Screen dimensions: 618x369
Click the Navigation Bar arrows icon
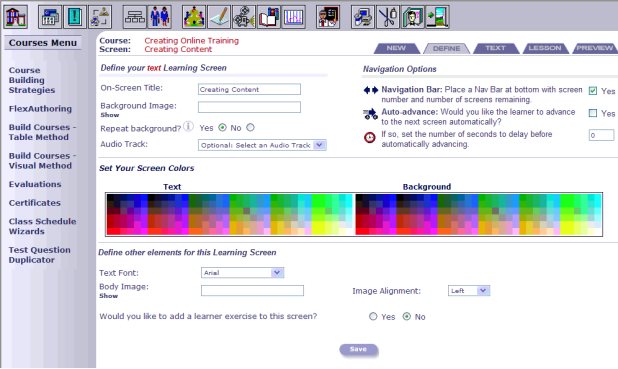(x=370, y=90)
